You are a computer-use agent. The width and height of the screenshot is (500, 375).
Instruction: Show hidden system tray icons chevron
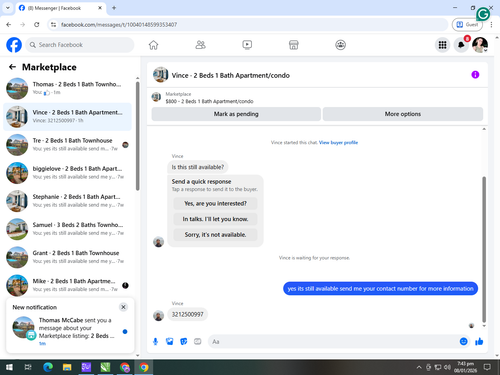419,367
